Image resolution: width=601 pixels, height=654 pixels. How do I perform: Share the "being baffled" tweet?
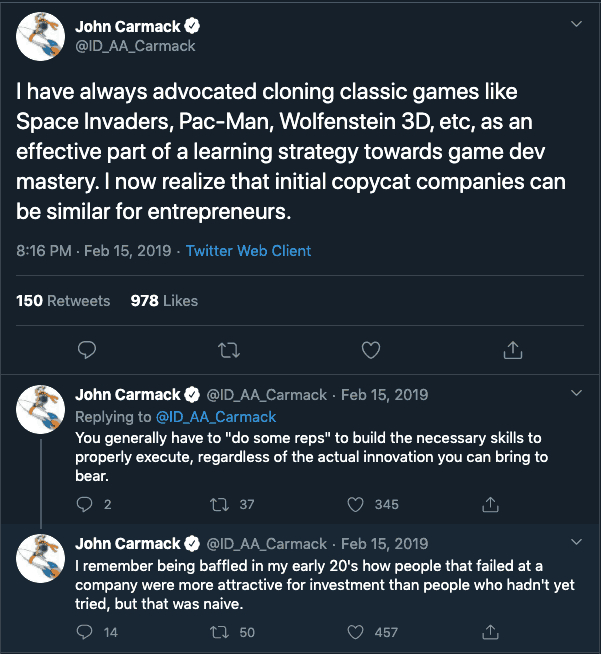point(491,632)
